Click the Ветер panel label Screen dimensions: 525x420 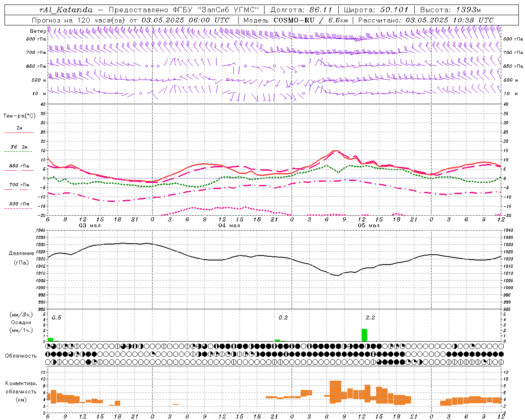click(38, 31)
